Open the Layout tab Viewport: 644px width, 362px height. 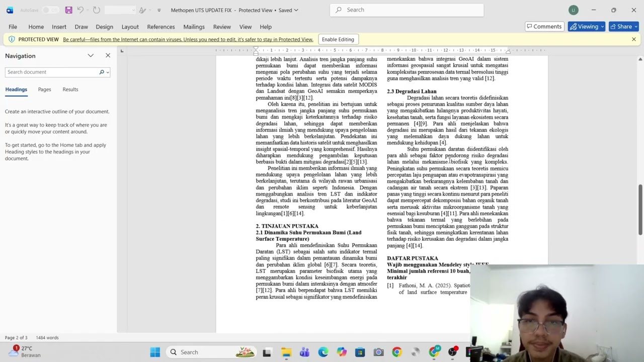[x=130, y=27]
